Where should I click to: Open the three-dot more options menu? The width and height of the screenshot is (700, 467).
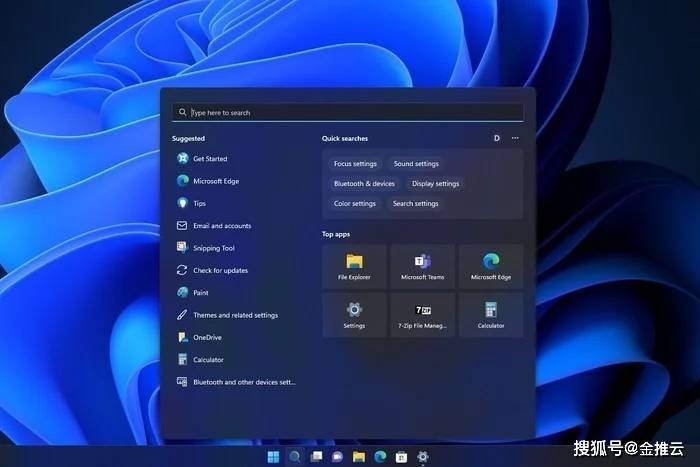click(x=515, y=138)
